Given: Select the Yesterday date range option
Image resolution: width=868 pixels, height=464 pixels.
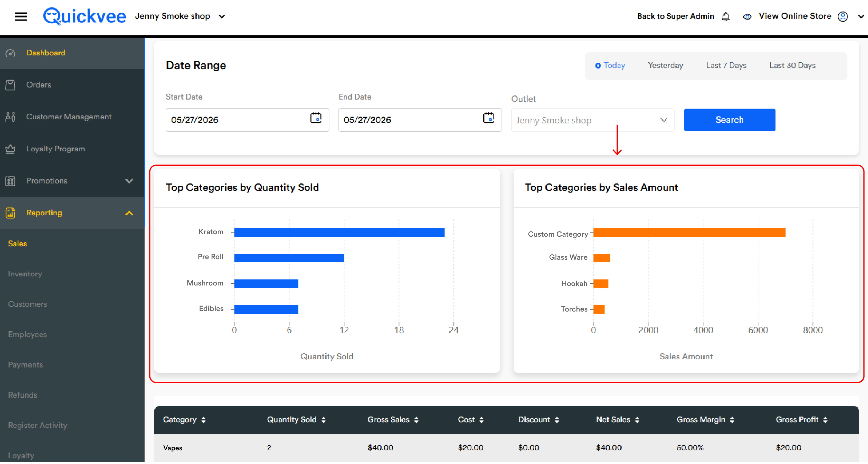Looking at the screenshot, I should (x=665, y=65).
